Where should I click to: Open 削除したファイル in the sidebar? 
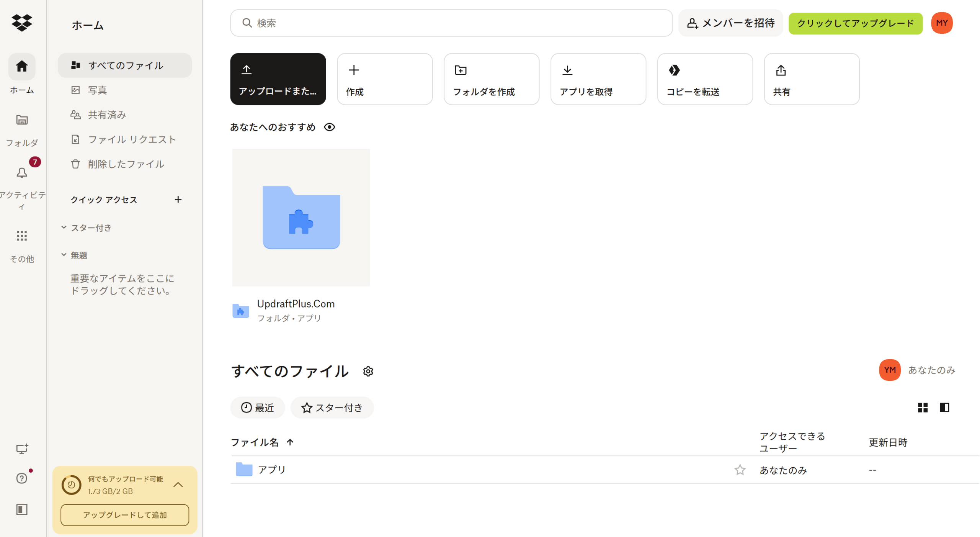tap(126, 164)
